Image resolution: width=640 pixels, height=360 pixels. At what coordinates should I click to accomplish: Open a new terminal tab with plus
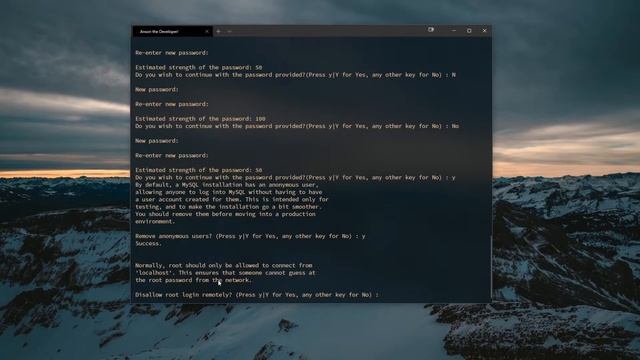tap(218, 31)
